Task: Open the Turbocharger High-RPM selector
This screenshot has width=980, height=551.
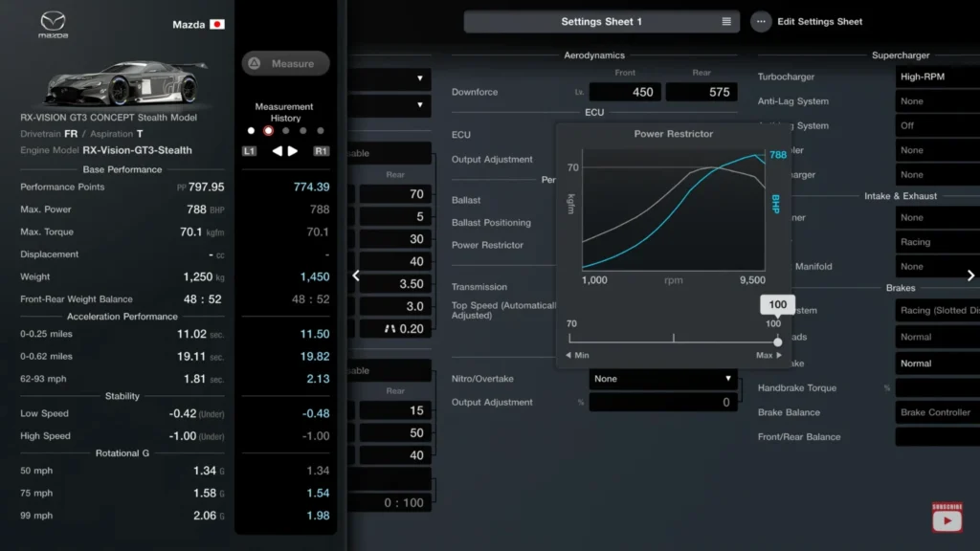Action: coord(938,77)
